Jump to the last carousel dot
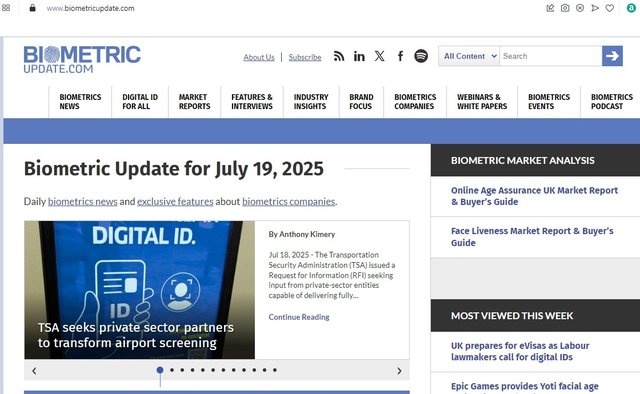This screenshot has height=394, width=640. tap(275, 370)
